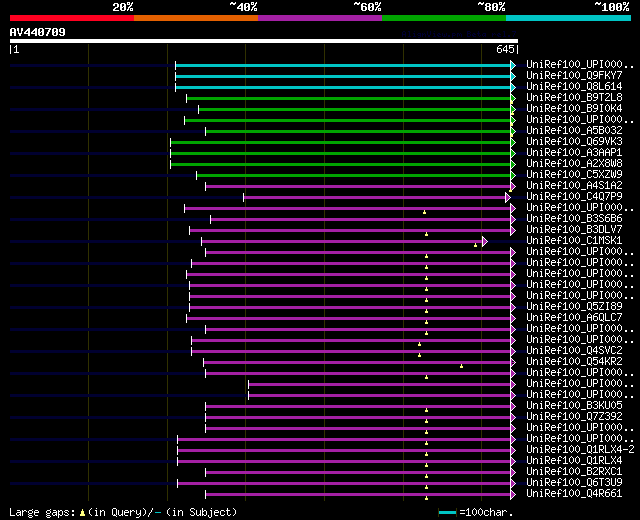Select hit label UniRef100_Q4R661
This screenshot has width=640, height=520.
(x=574, y=494)
